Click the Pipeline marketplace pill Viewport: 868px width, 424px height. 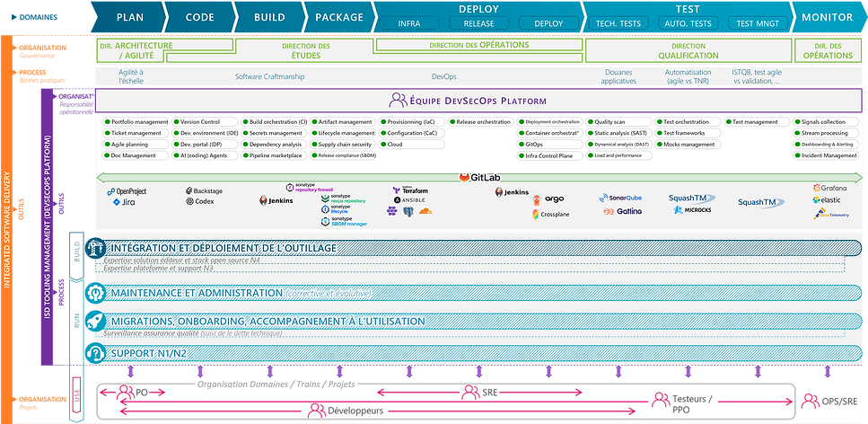click(274, 155)
